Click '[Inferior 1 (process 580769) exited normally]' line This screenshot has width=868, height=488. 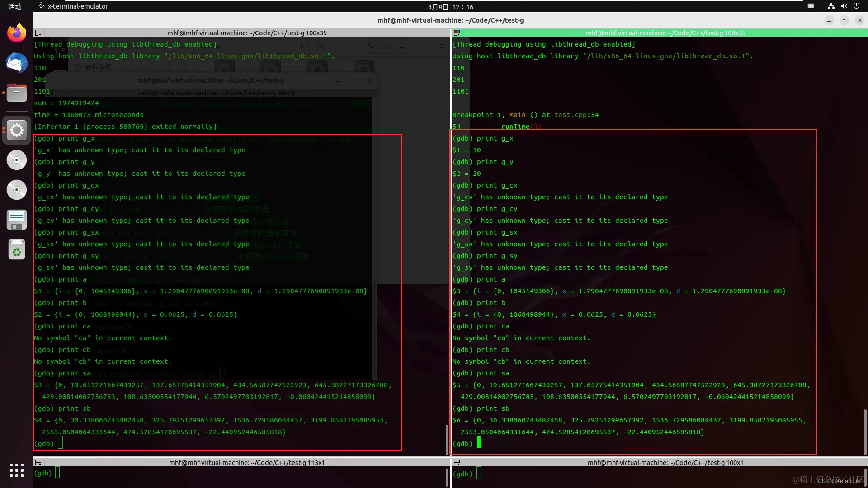(x=125, y=127)
